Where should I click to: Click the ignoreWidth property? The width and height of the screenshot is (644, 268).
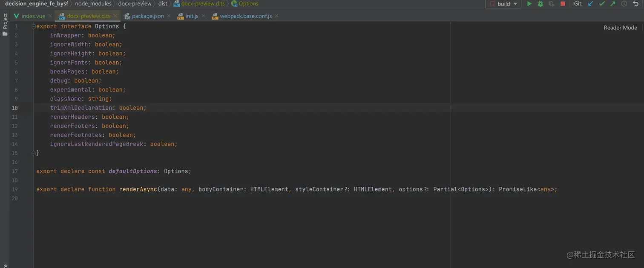69,45
